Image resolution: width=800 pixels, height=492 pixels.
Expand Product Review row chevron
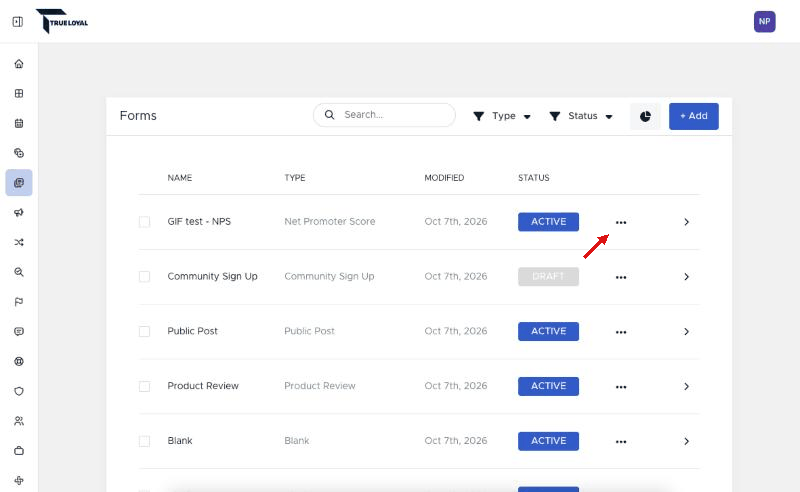[686, 386]
